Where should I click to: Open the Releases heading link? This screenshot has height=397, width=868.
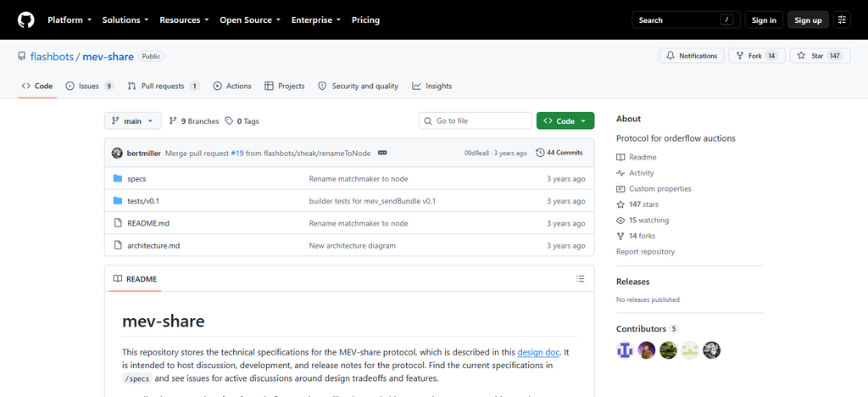click(632, 282)
